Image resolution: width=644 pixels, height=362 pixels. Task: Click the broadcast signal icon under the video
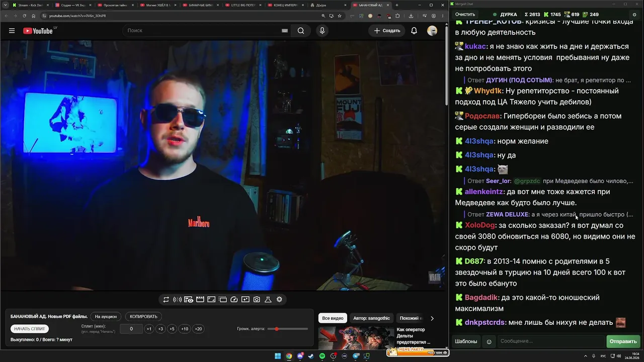click(177, 300)
